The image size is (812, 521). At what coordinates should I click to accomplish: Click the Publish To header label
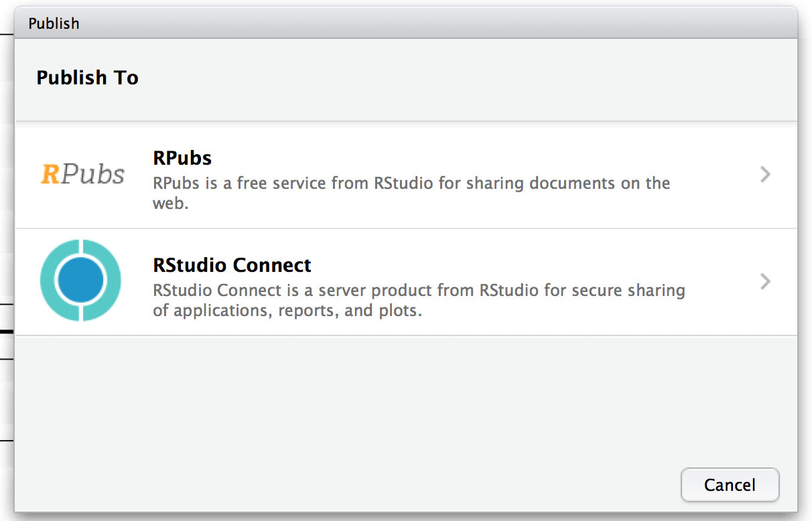[x=87, y=78]
